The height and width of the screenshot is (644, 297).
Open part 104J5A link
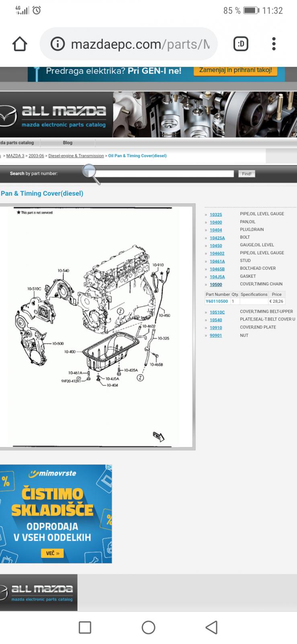[x=217, y=277]
